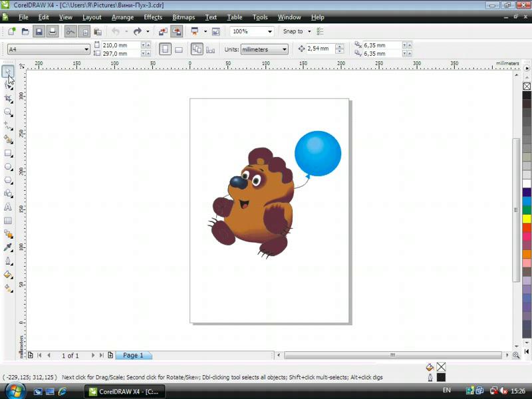Click the New document icon
This screenshot has height=399, width=532.
point(11,31)
